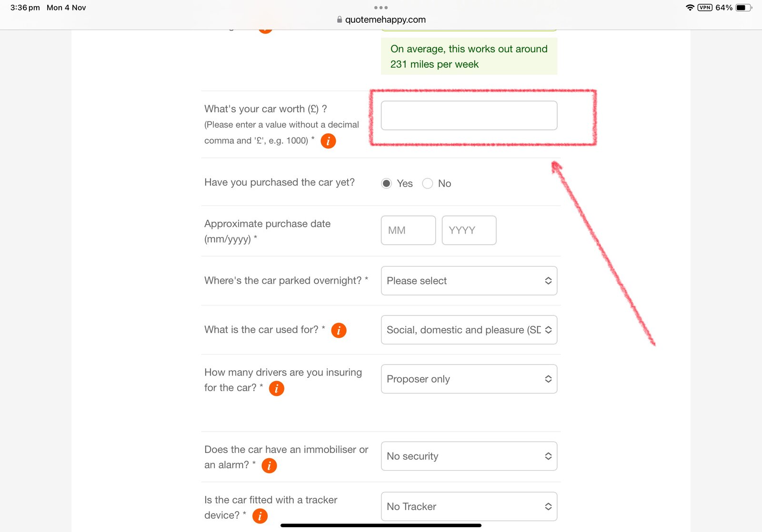Viewport: 762px width, 532px height.
Task: Select Yes for car already purchased
Action: [387, 184]
